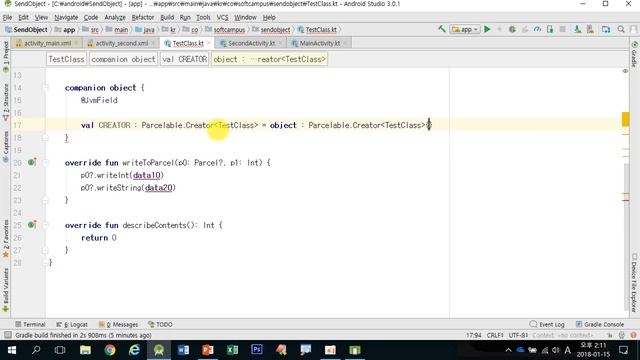Click the Search Everywhere magnifier icon
The width and height of the screenshot is (640, 360).
coord(621,29)
